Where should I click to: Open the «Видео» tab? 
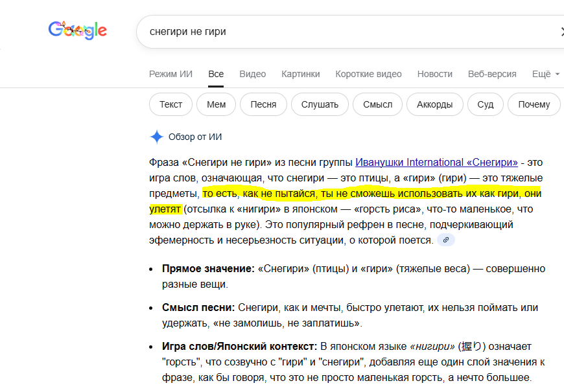pos(252,74)
